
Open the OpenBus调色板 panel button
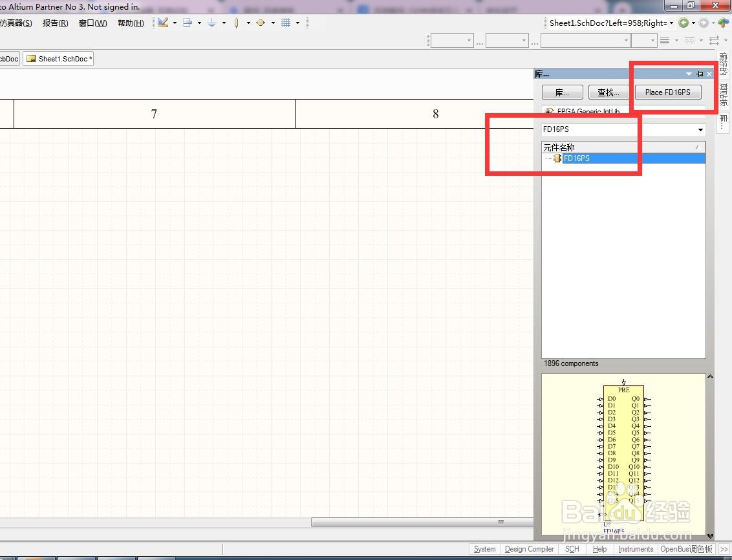(x=686, y=549)
